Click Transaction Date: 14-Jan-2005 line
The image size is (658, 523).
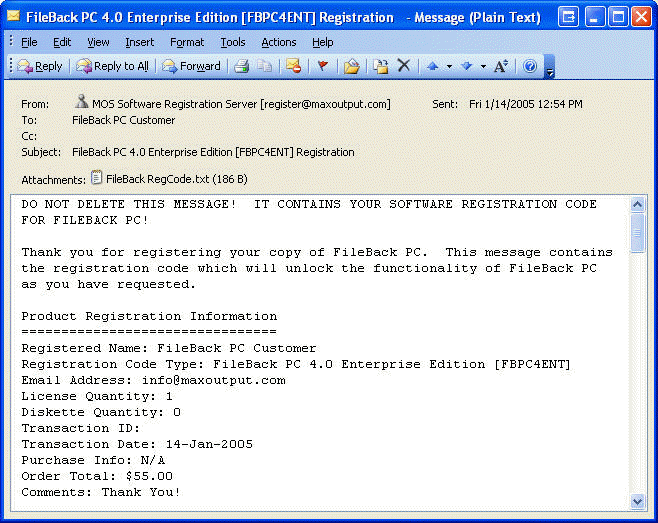[x=137, y=444]
